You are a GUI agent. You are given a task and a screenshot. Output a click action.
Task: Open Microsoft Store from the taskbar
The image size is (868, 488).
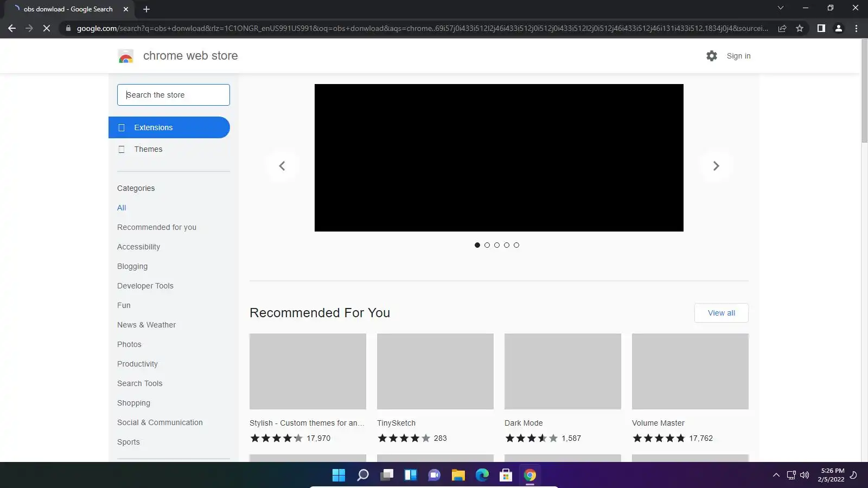506,476
